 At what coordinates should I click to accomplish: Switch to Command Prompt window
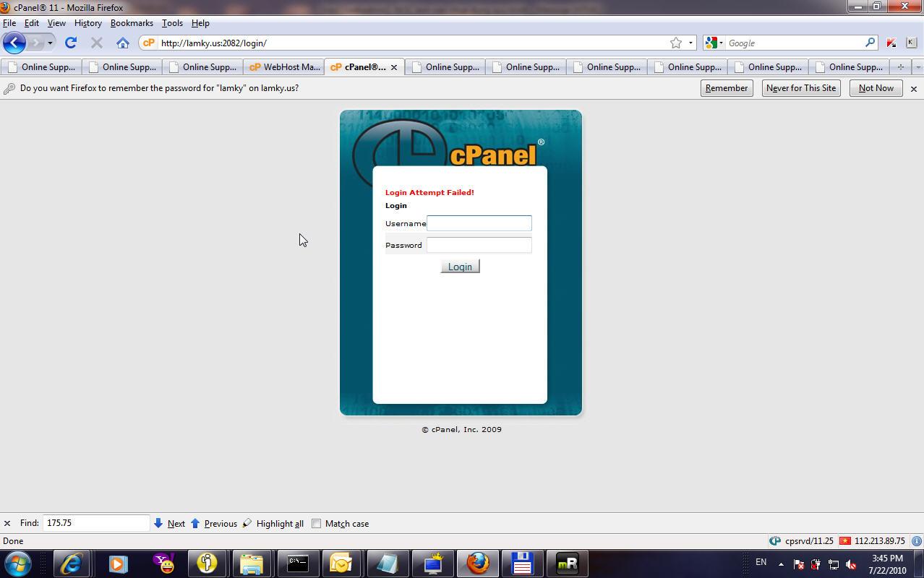tap(297, 564)
